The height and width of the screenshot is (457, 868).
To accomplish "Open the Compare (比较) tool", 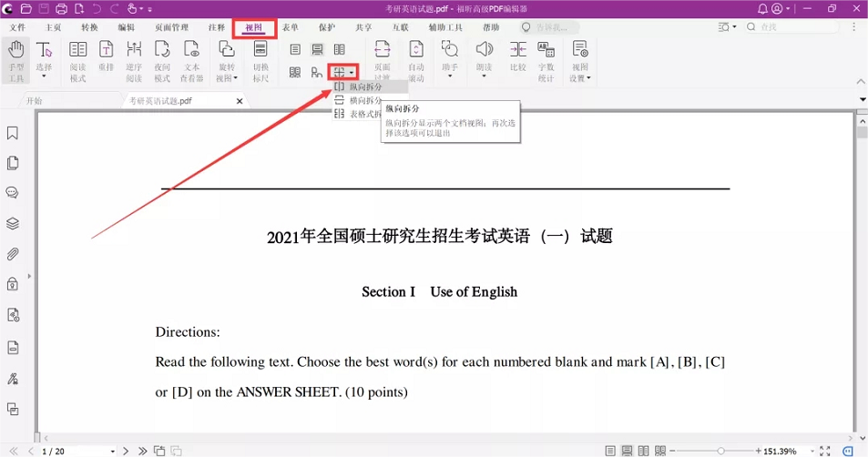I will point(518,56).
